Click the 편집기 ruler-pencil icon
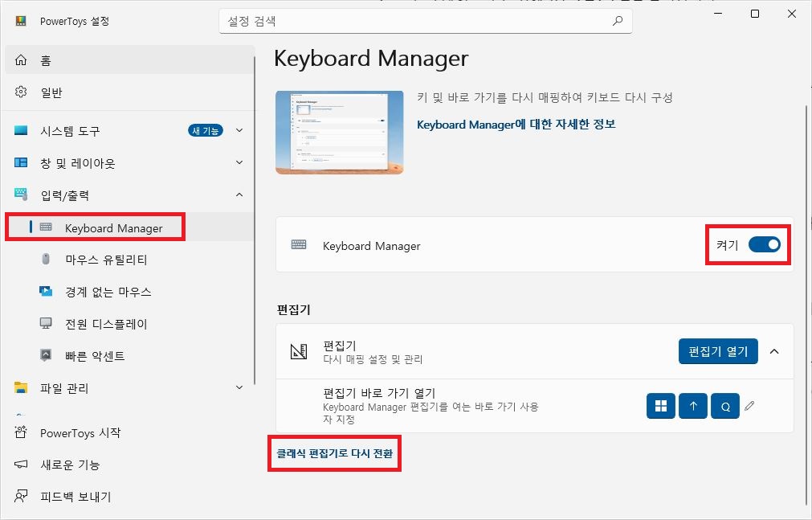This screenshot has height=520, width=812. point(299,351)
